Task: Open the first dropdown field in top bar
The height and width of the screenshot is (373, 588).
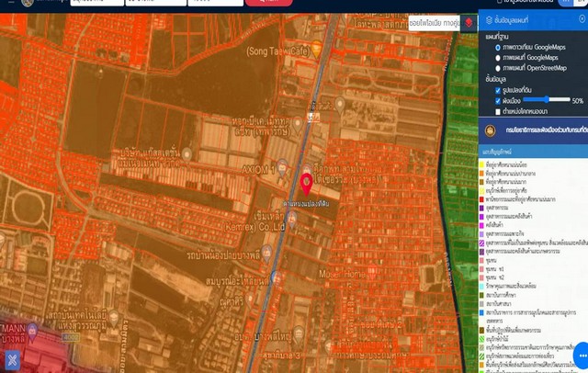Action: pos(97,2)
